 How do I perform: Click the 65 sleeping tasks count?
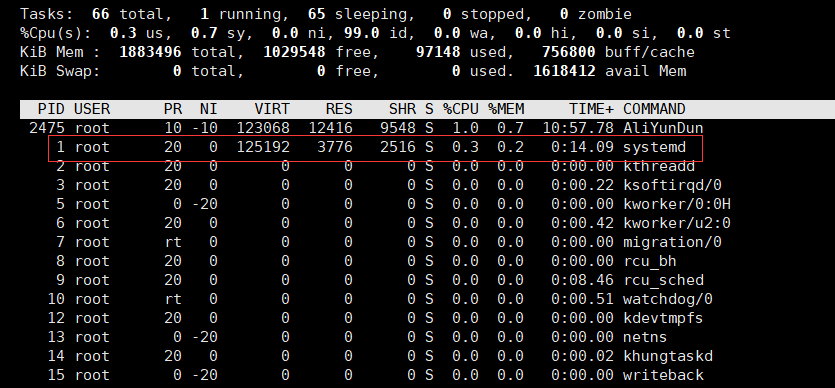317,14
